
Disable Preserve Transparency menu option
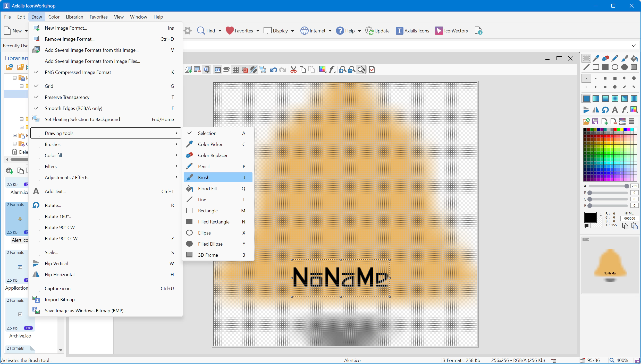click(67, 97)
